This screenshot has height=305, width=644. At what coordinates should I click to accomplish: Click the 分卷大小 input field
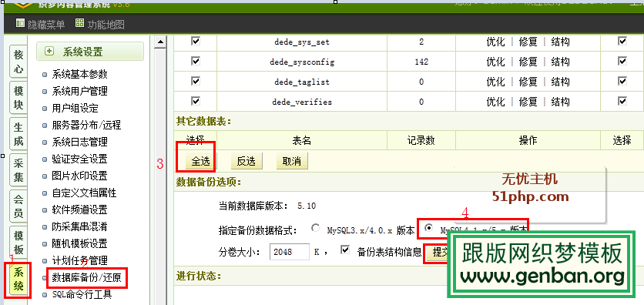[289, 252]
